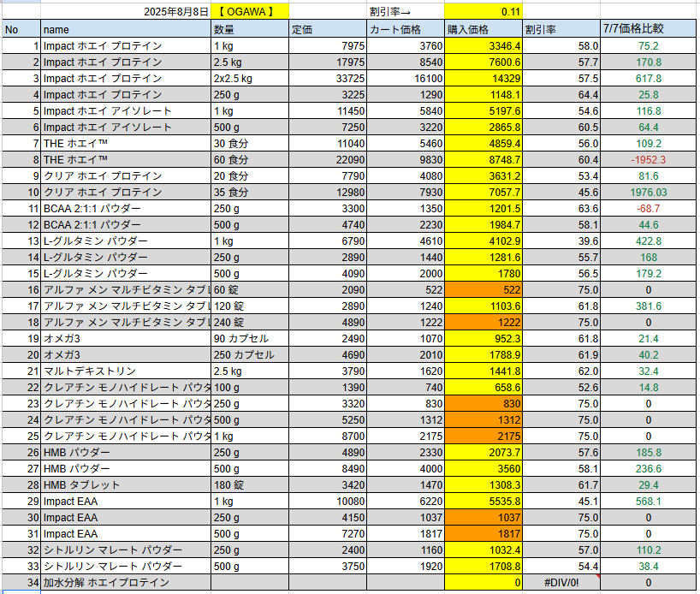Select purchase price 0 in row 34
This screenshot has height=594, width=700.
pos(483,582)
